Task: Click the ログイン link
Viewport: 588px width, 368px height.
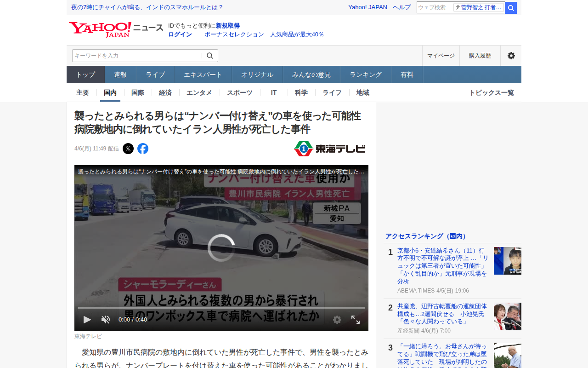Action: point(180,34)
